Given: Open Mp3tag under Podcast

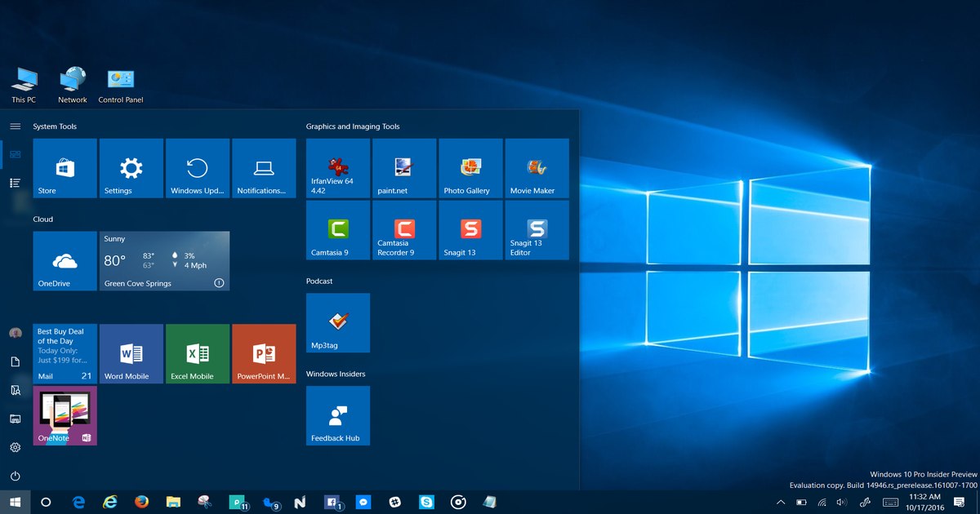Looking at the screenshot, I should [337, 322].
